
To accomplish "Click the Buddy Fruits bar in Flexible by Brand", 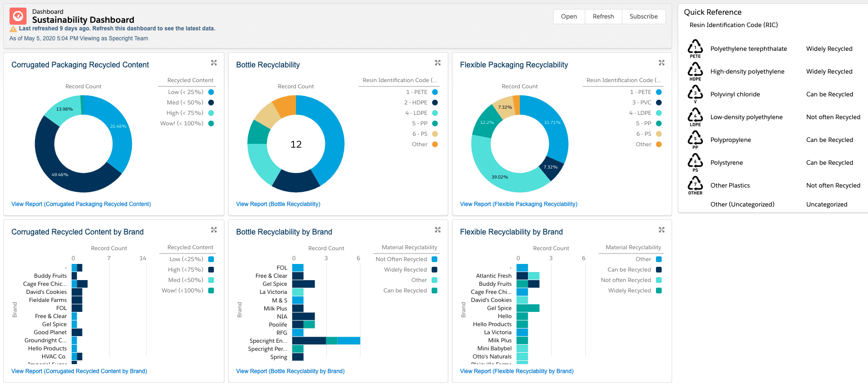I will (528, 284).
